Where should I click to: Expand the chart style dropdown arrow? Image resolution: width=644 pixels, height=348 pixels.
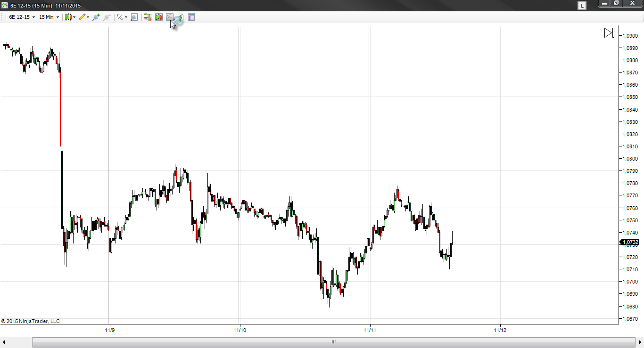[x=74, y=17]
